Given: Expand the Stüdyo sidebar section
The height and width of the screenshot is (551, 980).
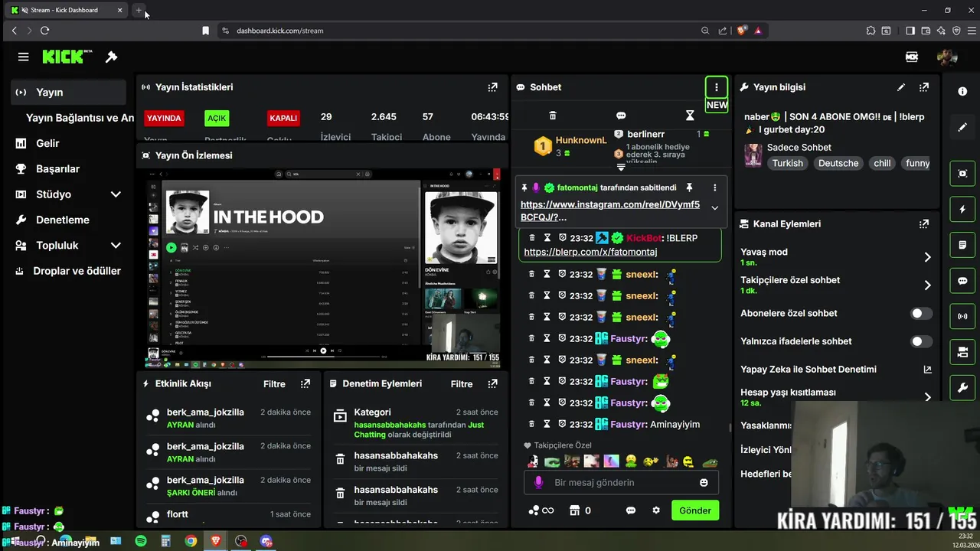Looking at the screenshot, I should coord(116,194).
